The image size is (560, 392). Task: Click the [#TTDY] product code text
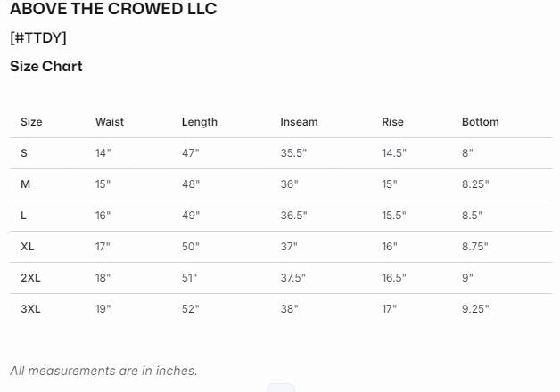[38, 37]
